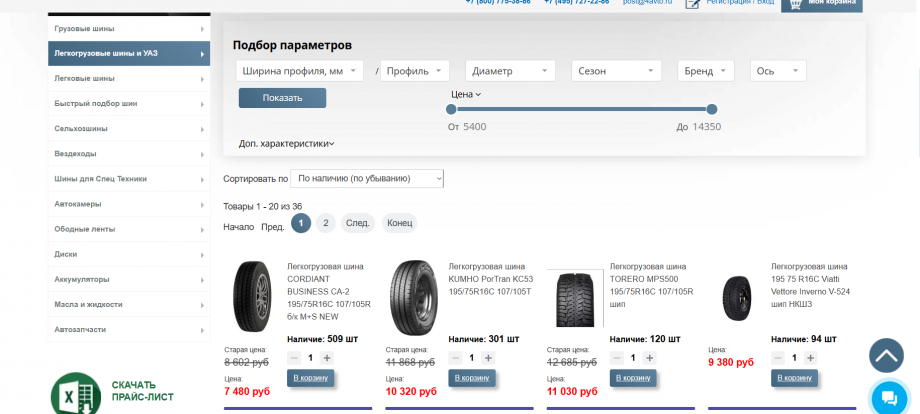Open Автокамеры category
This screenshot has height=414, width=920.
pyautogui.click(x=129, y=204)
